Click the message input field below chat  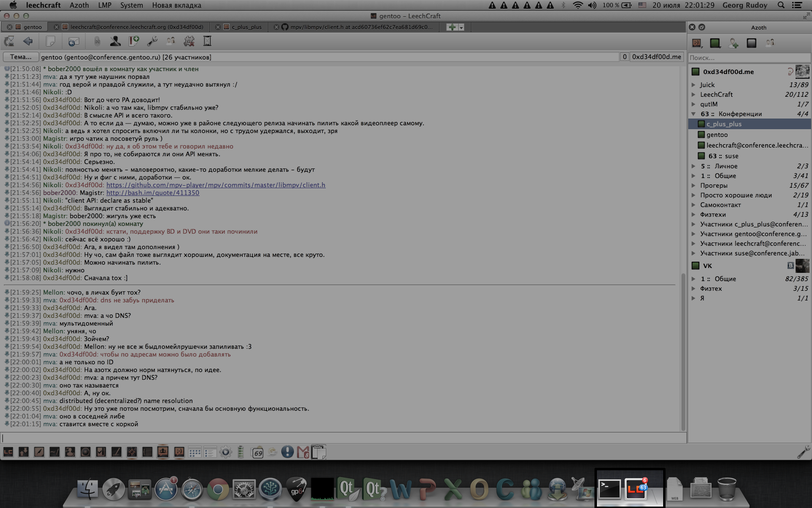[343, 438]
